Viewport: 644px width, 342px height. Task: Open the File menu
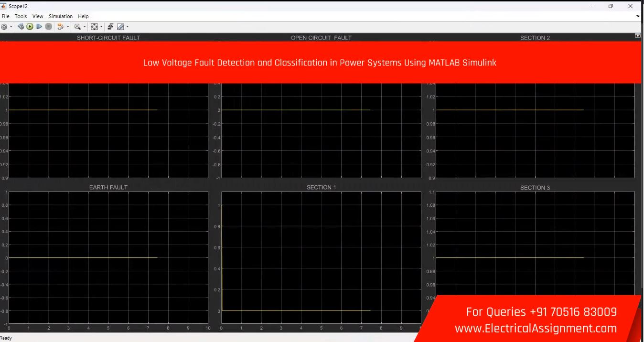(x=6, y=16)
